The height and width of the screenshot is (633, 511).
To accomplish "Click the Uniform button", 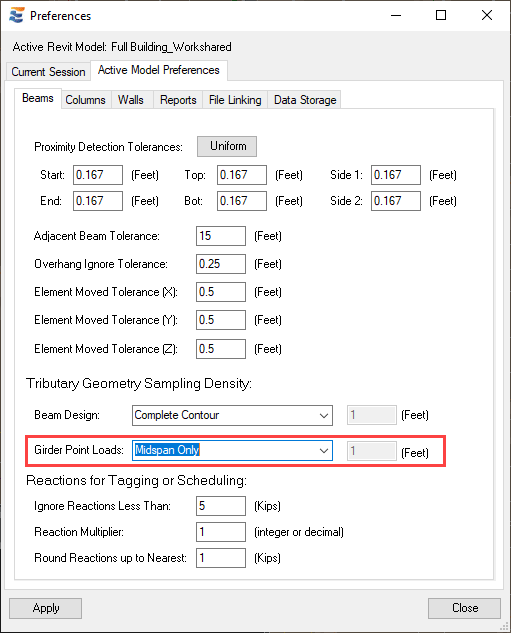I will tap(227, 146).
